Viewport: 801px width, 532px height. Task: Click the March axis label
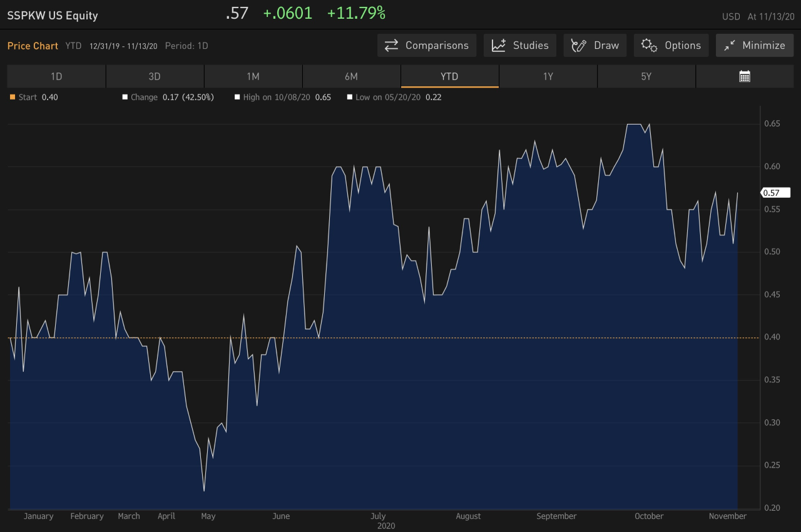[129, 516]
